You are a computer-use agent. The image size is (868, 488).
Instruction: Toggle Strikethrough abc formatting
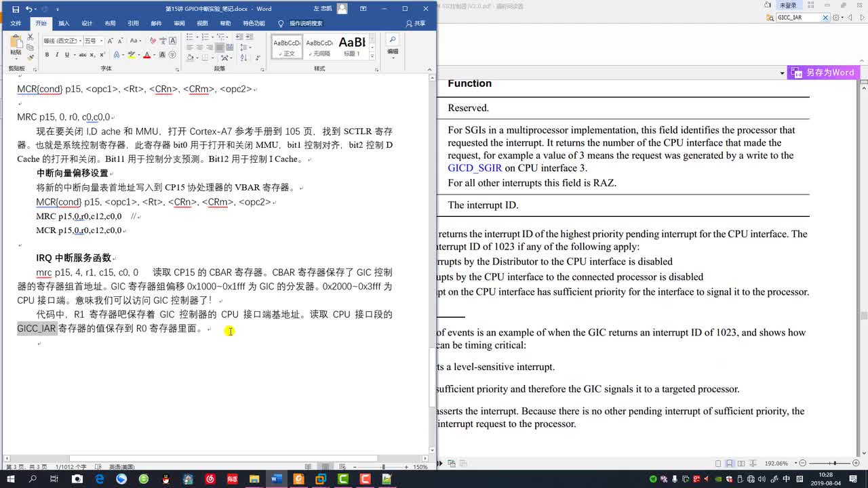coord(83,55)
